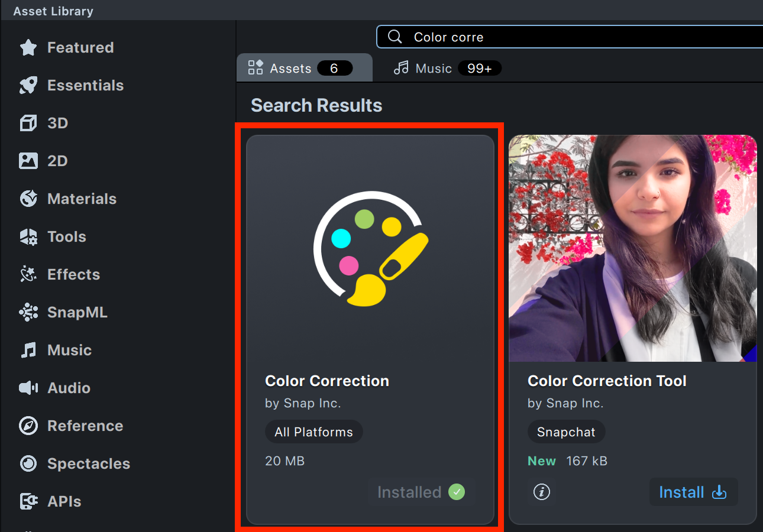Install the Color Correction Tool asset
The width and height of the screenshot is (763, 532).
[693, 492]
